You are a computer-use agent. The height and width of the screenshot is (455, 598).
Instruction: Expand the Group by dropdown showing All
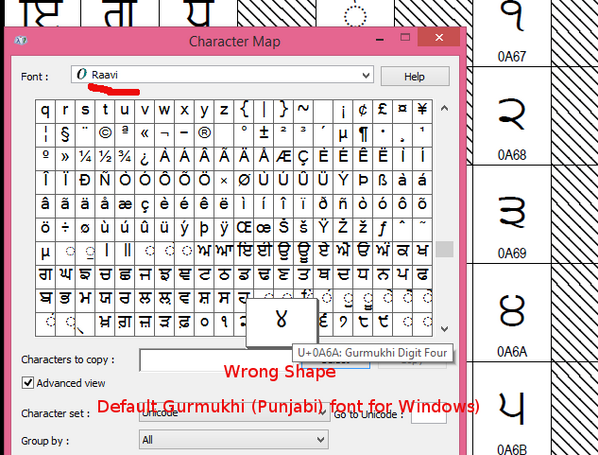tap(233, 440)
